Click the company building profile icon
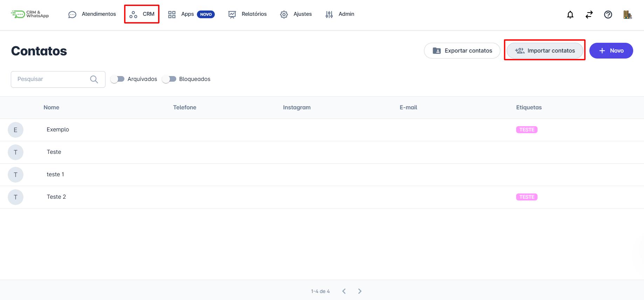 click(627, 14)
